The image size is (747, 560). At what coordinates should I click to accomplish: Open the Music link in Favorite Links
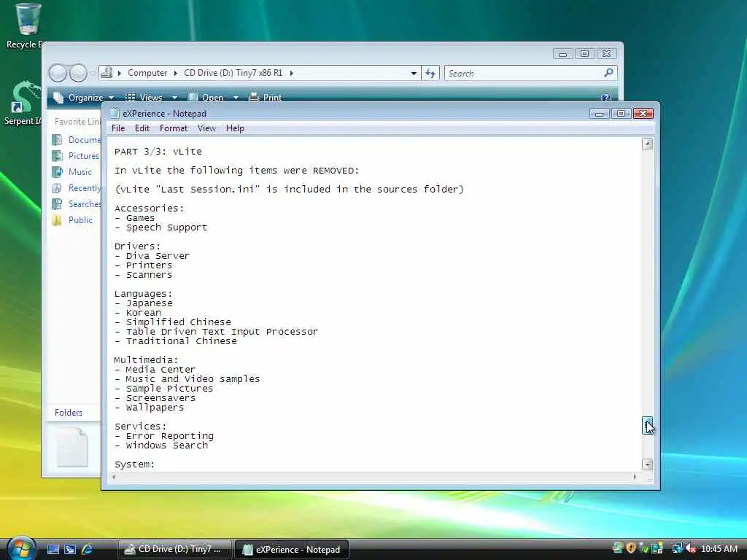click(x=80, y=171)
